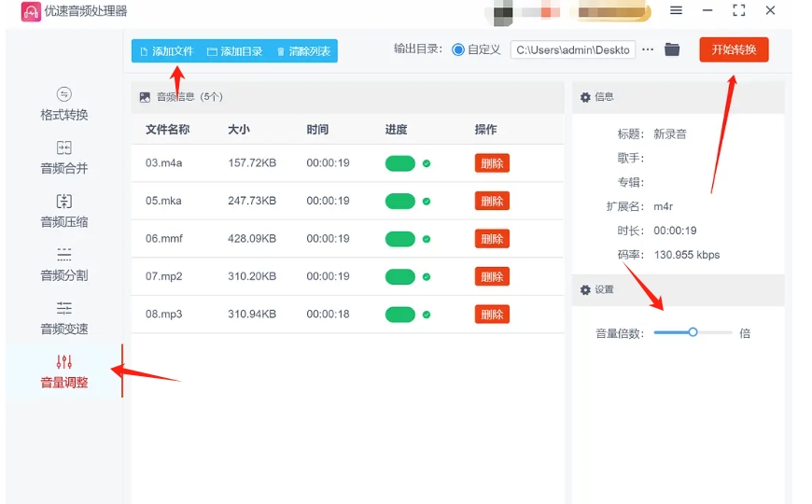Open the 格式转换 format conversion tool
The image size is (812, 504).
pyautogui.click(x=64, y=105)
